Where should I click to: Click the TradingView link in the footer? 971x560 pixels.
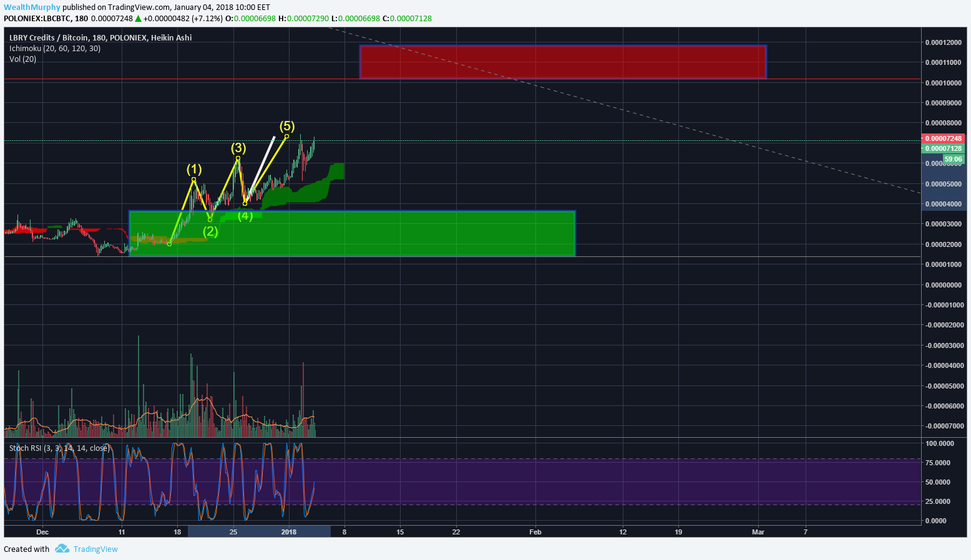click(x=95, y=549)
